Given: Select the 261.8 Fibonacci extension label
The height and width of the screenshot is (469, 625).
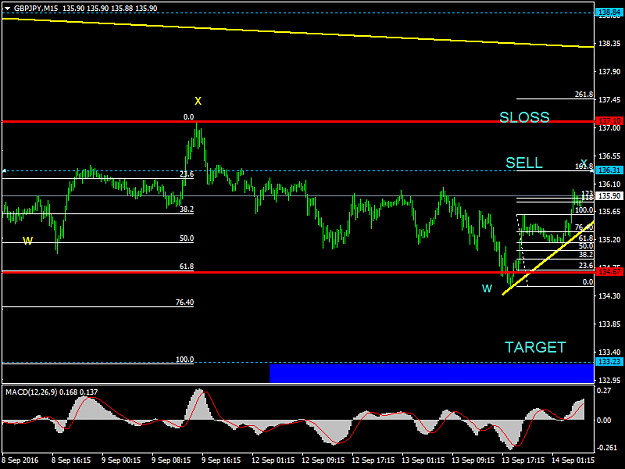Looking at the screenshot, I should (x=584, y=94).
